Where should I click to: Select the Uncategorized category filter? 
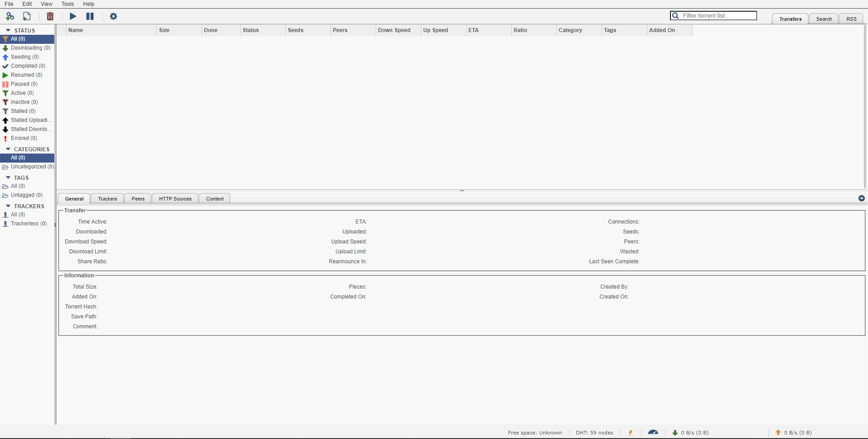pyautogui.click(x=27, y=167)
